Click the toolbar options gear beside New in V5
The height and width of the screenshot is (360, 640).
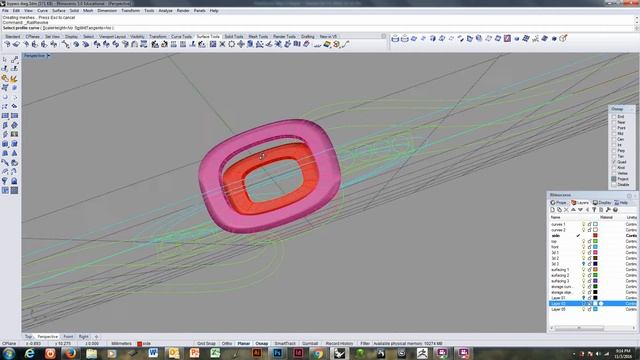pyautogui.click(x=383, y=36)
